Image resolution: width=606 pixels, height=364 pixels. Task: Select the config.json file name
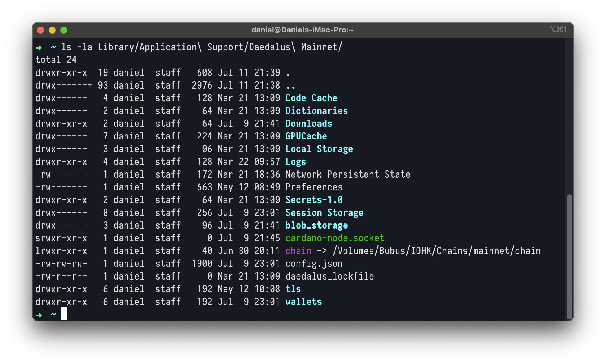314,264
